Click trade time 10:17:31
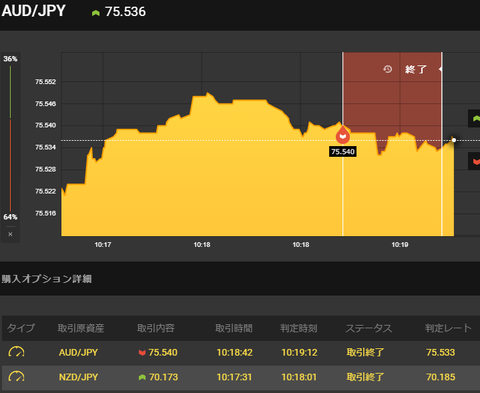The width and height of the screenshot is (480, 393). pyautogui.click(x=234, y=377)
